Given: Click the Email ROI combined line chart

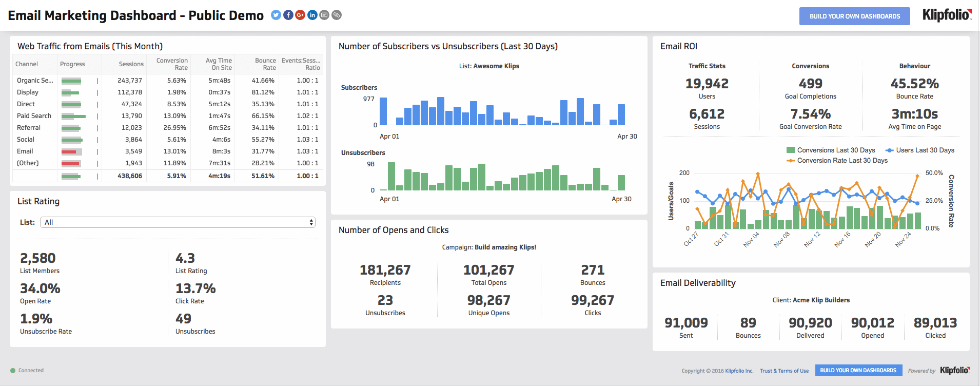Looking at the screenshot, I should coord(808,201).
